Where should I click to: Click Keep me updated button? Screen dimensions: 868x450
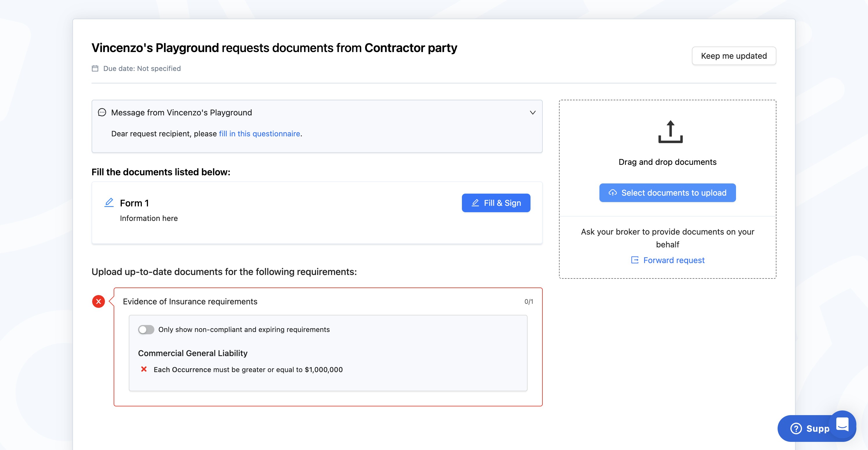[733, 56]
